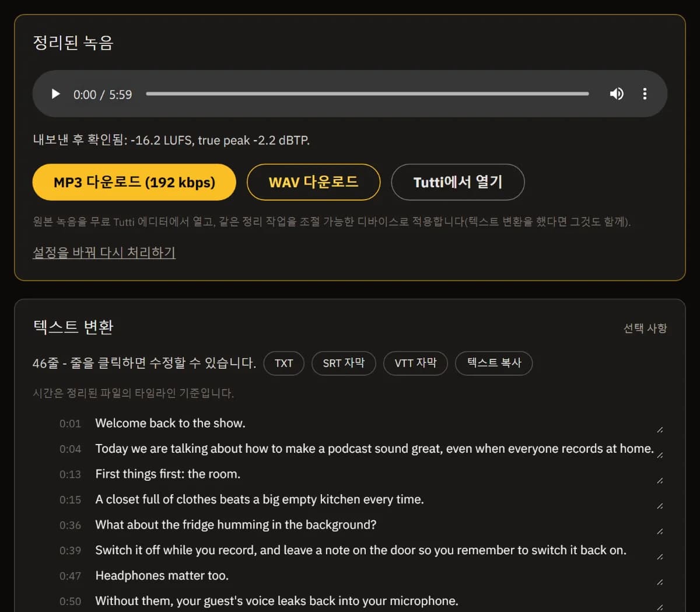Click resize handle of 'A closet full' line
700x612 pixels.
coord(660,506)
